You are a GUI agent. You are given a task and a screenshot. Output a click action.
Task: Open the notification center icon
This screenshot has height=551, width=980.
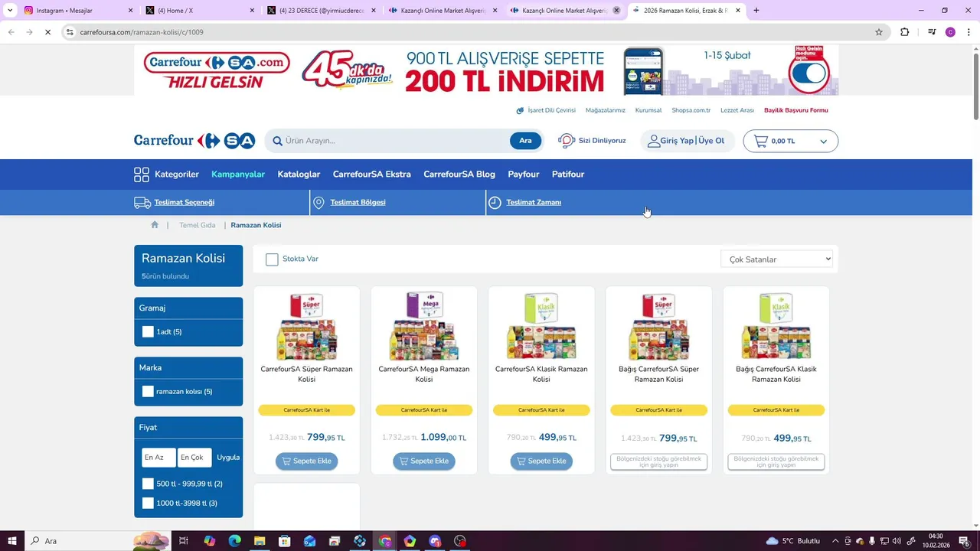click(x=965, y=541)
